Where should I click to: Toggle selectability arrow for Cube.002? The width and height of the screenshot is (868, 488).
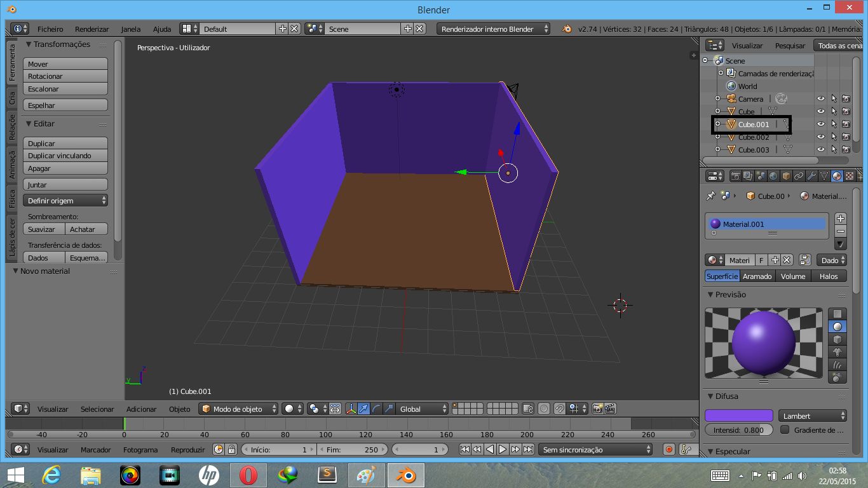tap(834, 137)
